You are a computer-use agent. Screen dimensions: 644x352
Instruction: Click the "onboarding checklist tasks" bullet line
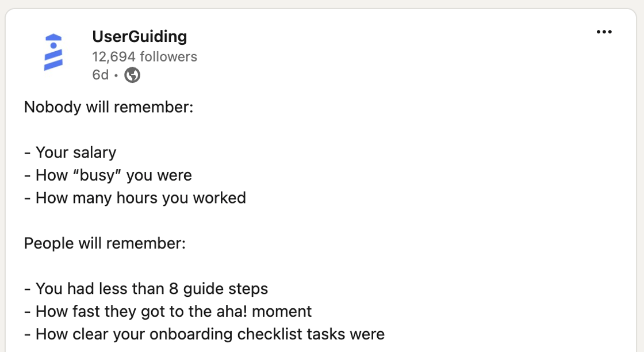pyautogui.click(x=210, y=334)
